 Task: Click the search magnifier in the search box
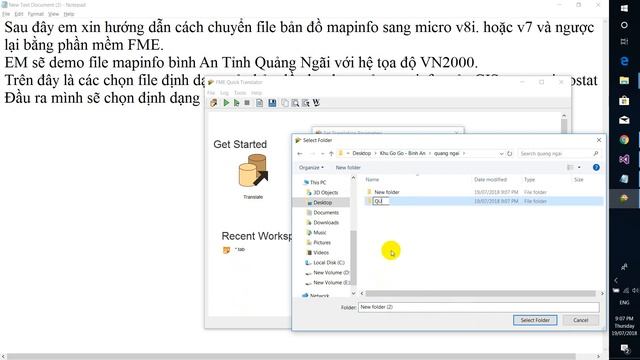tap(596, 153)
